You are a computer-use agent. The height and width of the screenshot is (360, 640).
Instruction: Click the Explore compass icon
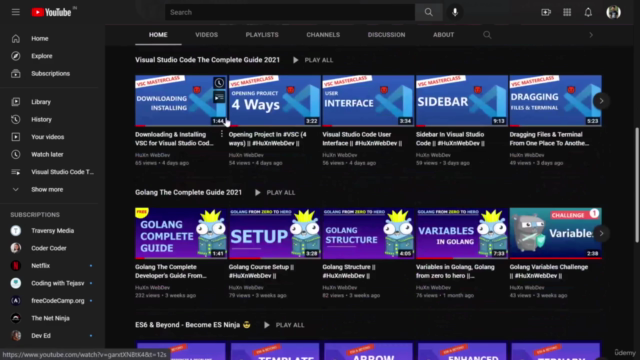click(x=16, y=56)
